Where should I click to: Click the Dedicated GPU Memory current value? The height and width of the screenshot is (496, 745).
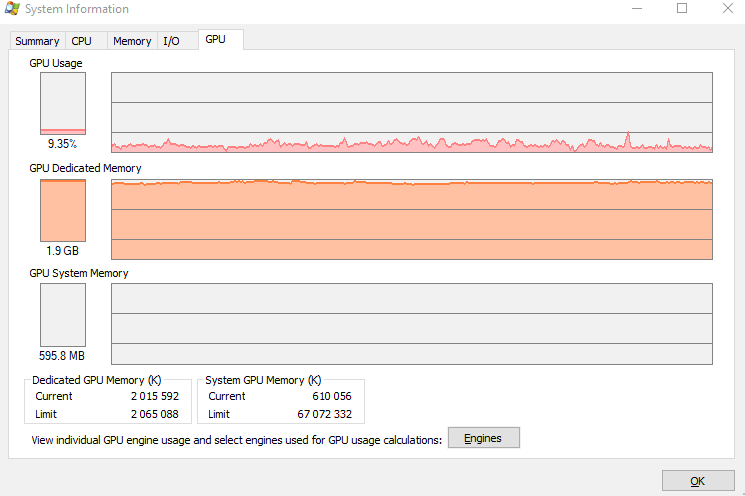(x=154, y=396)
